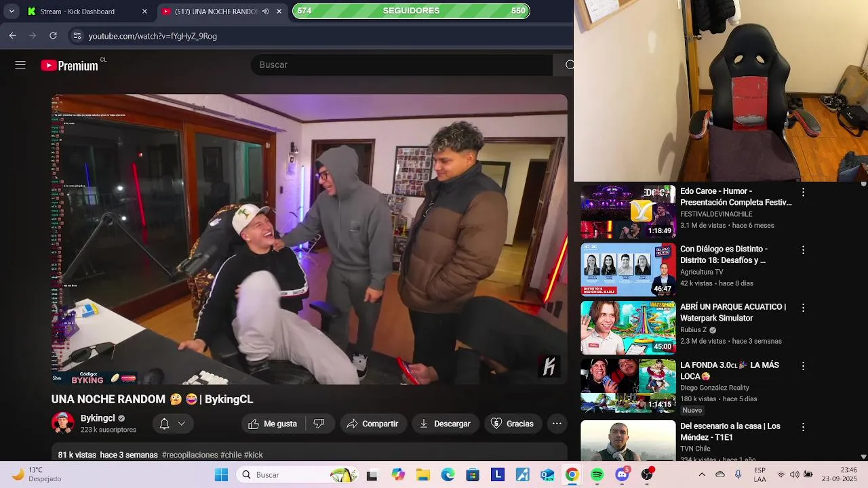Open options menu for Con Diálogo es Distinto
This screenshot has width=868, height=488.
pyautogui.click(x=803, y=250)
